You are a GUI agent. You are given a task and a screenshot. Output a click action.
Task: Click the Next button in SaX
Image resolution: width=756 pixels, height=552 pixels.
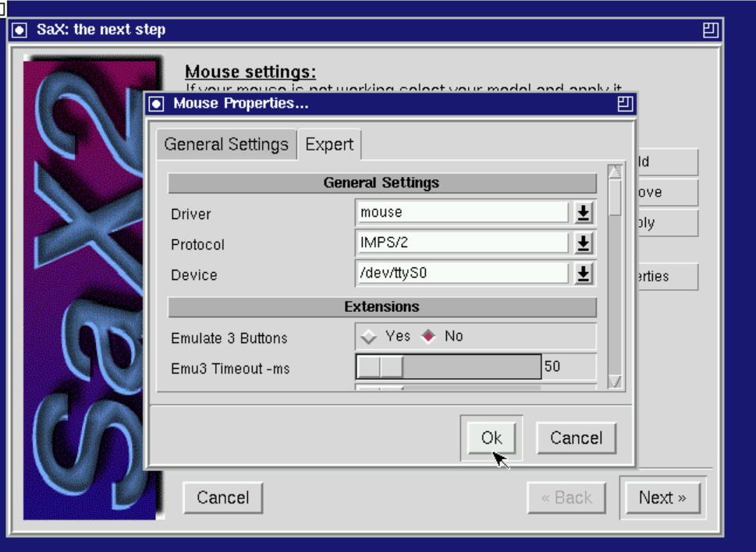(662, 497)
